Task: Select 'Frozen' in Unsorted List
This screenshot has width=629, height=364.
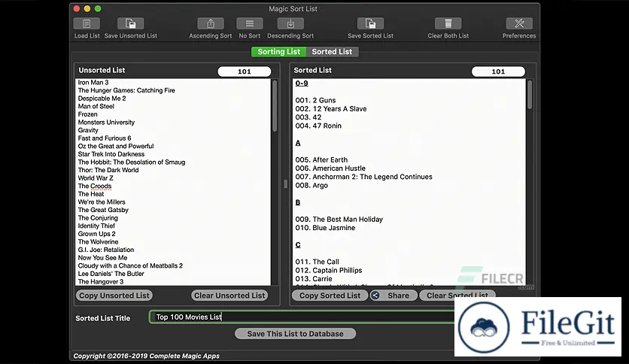Action: [87, 114]
